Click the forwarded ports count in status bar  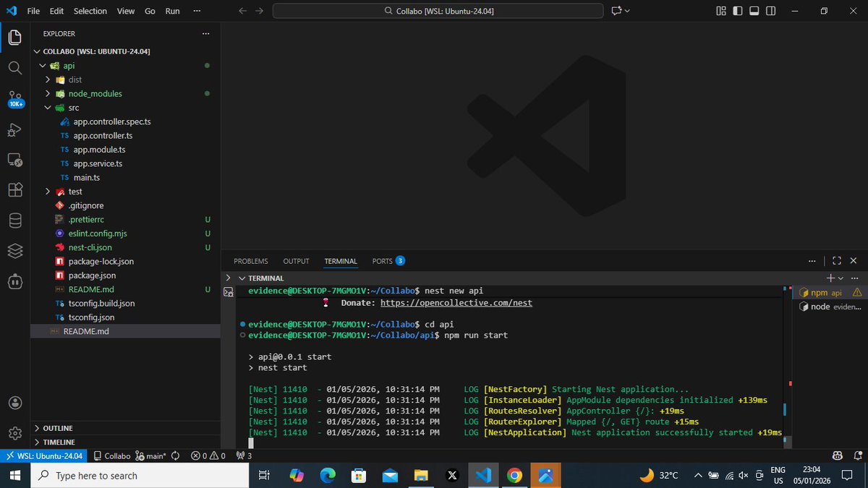coord(245,456)
